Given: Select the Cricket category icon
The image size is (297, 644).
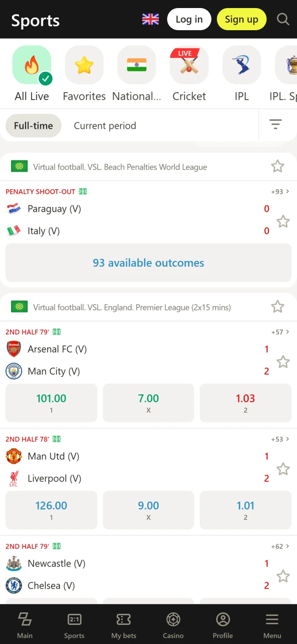Looking at the screenshot, I should pos(189,64).
